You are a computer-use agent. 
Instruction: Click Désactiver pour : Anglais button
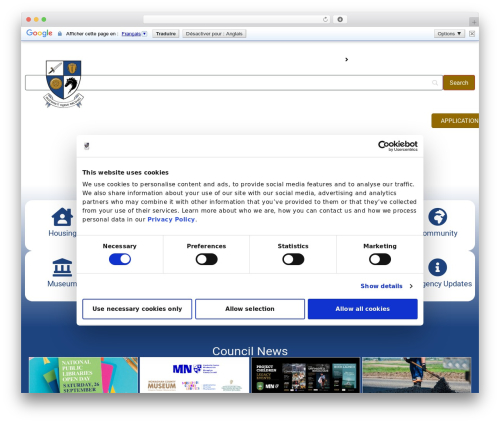pyautogui.click(x=214, y=34)
